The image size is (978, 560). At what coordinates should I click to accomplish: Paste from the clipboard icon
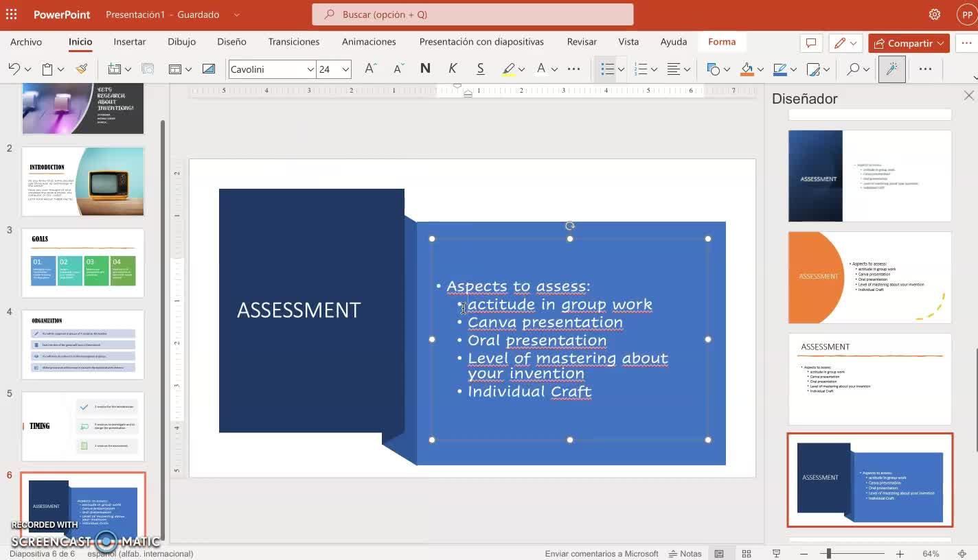[47, 69]
